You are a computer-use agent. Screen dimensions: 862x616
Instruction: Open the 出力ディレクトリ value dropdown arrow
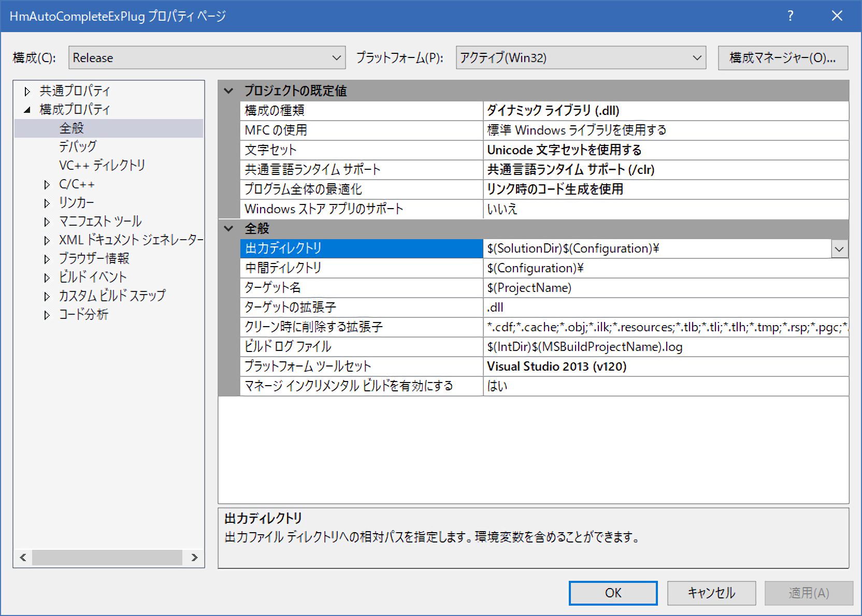839,249
